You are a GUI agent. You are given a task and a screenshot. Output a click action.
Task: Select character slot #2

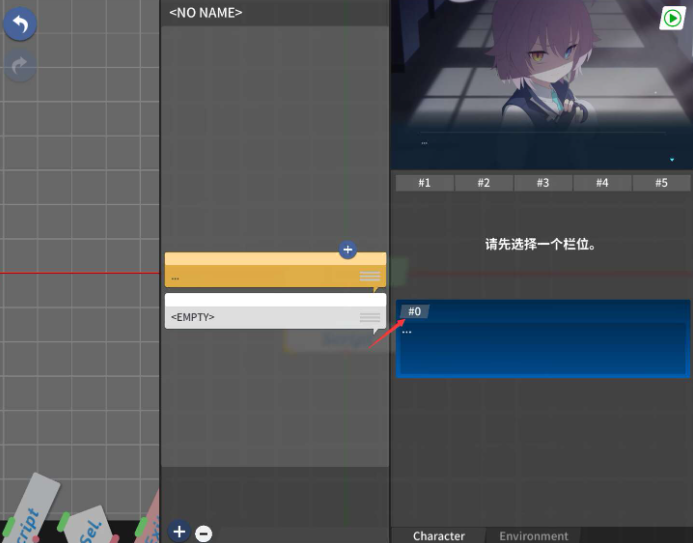tap(483, 183)
